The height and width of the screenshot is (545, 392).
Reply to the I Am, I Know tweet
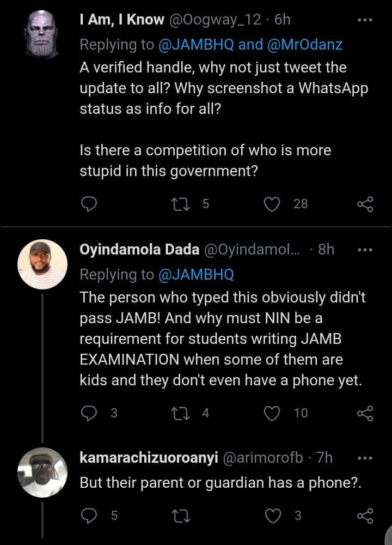88,204
